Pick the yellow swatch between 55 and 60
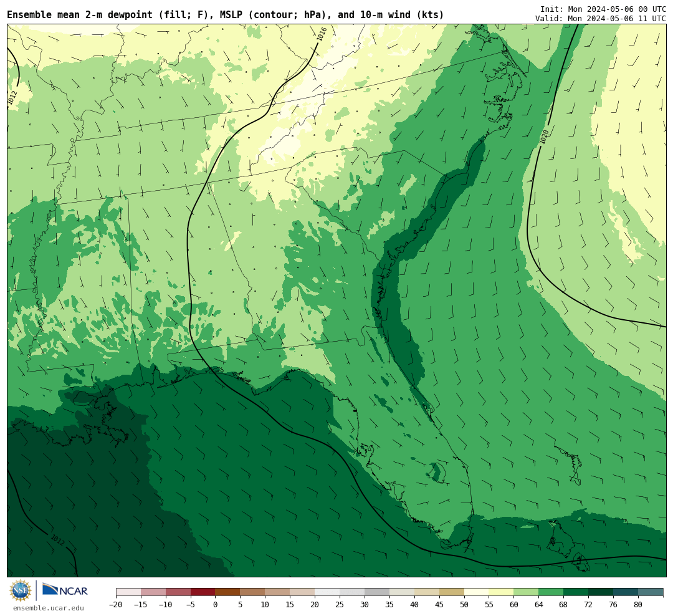Viewport: 673px width, 616px height. [x=501, y=592]
